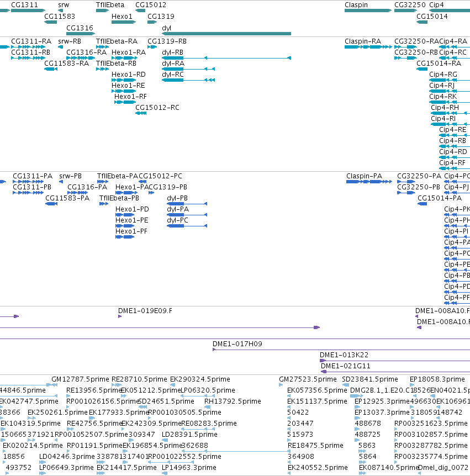This screenshot has width=470, height=476.
Task: Select the CG1311-PA protein label
Action: click(x=33, y=176)
